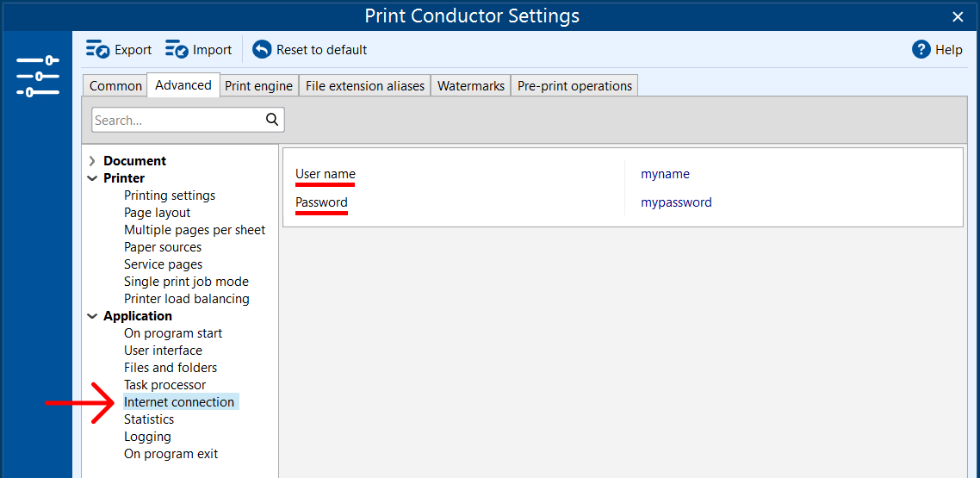Image resolution: width=980 pixels, height=478 pixels.
Task: Edit the Password value mypassword
Action: [676, 202]
